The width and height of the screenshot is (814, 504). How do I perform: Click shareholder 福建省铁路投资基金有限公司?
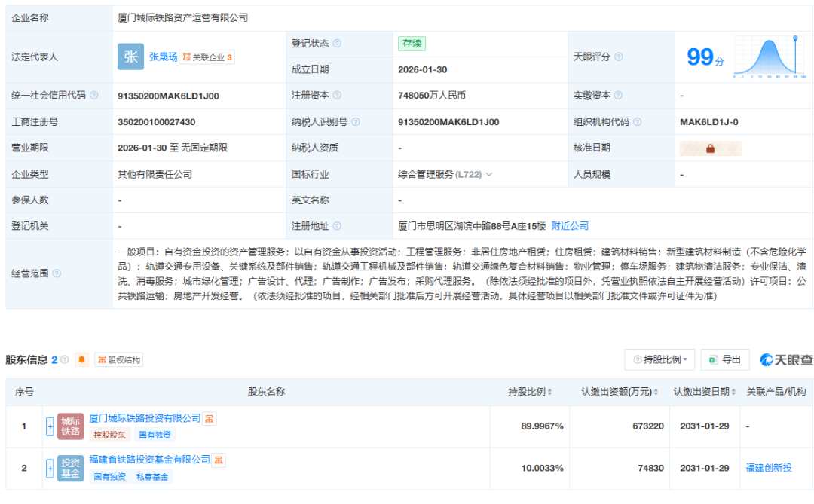[151, 460]
